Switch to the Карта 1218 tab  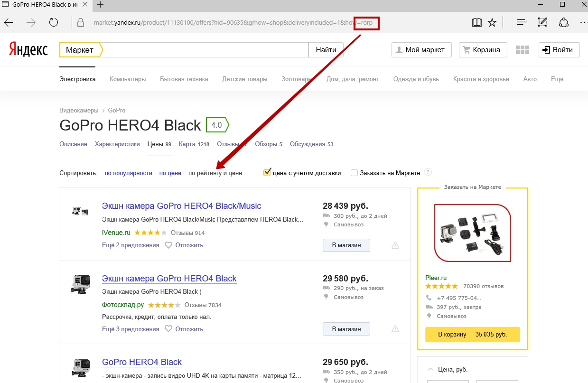[194, 144]
